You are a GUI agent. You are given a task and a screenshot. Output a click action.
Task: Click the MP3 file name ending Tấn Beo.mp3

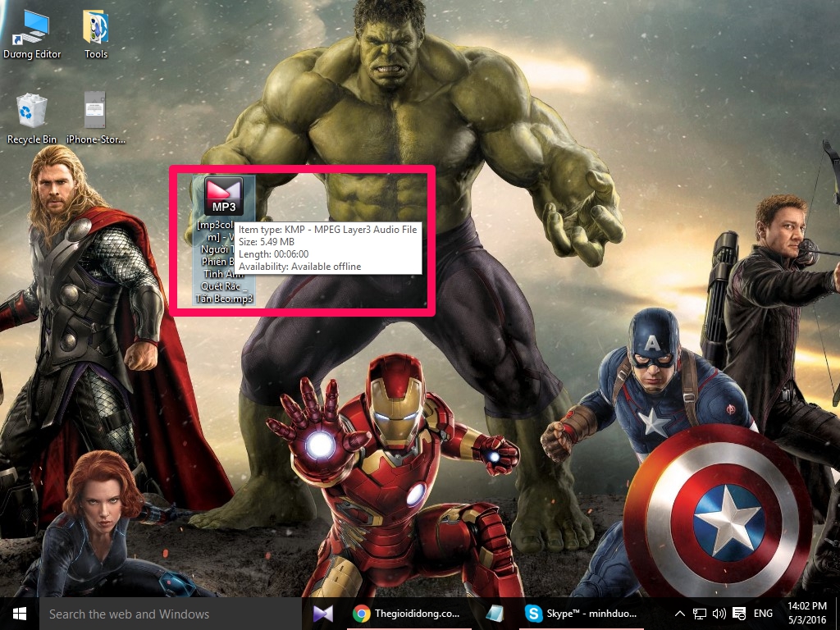[x=223, y=299]
